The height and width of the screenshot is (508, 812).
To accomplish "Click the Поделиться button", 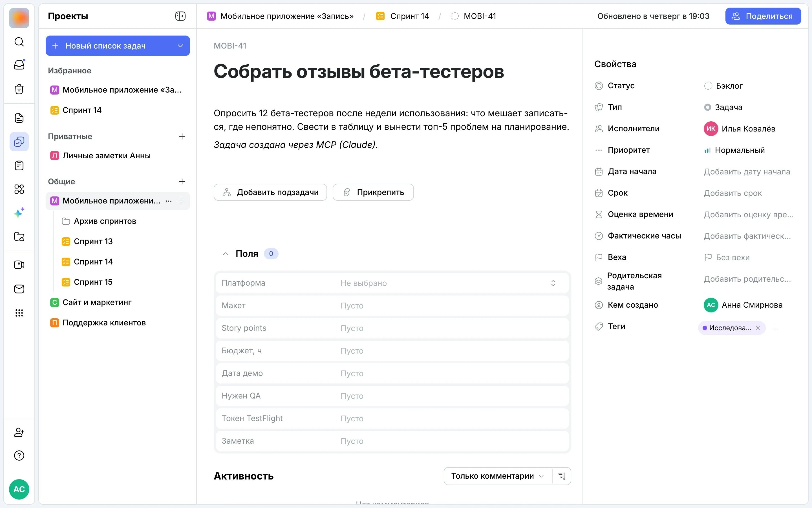I will coord(763,16).
